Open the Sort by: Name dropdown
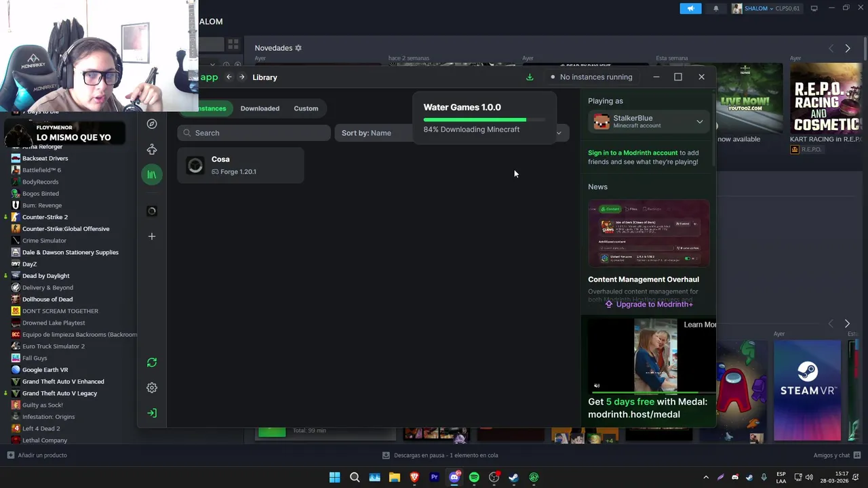The width and height of the screenshot is (868, 488). pyautogui.click(x=374, y=133)
